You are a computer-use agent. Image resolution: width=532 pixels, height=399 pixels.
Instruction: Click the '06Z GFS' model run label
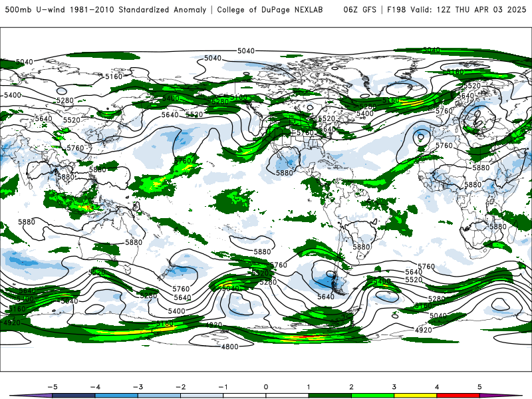360,9
